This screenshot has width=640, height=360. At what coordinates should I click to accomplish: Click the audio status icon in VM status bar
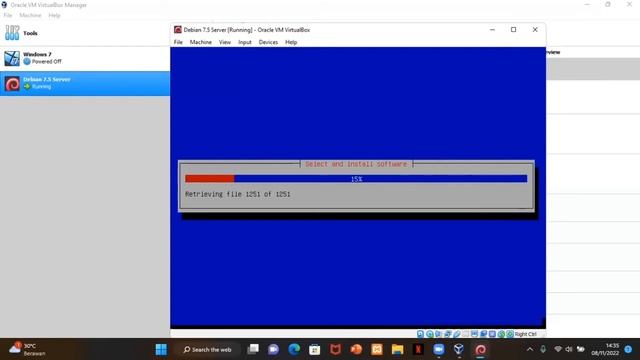pos(438,334)
